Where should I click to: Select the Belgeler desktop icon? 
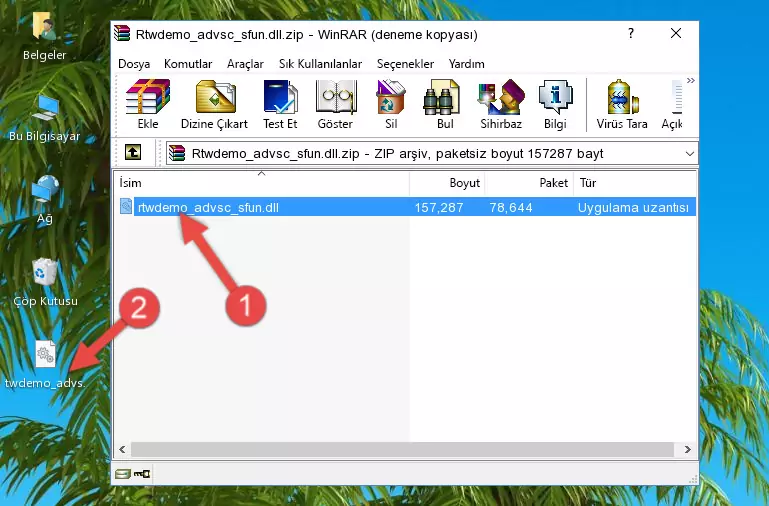44,36
